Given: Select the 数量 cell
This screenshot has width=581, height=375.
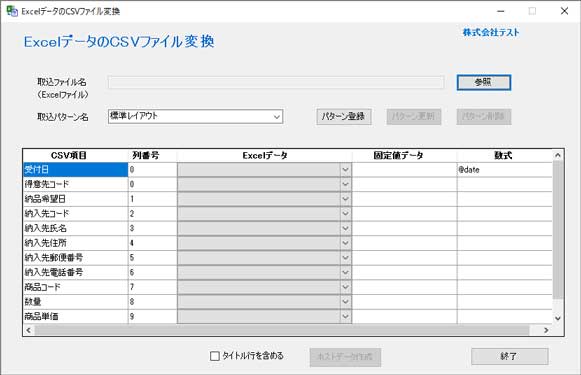Looking at the screenshot, I should 76,302.
